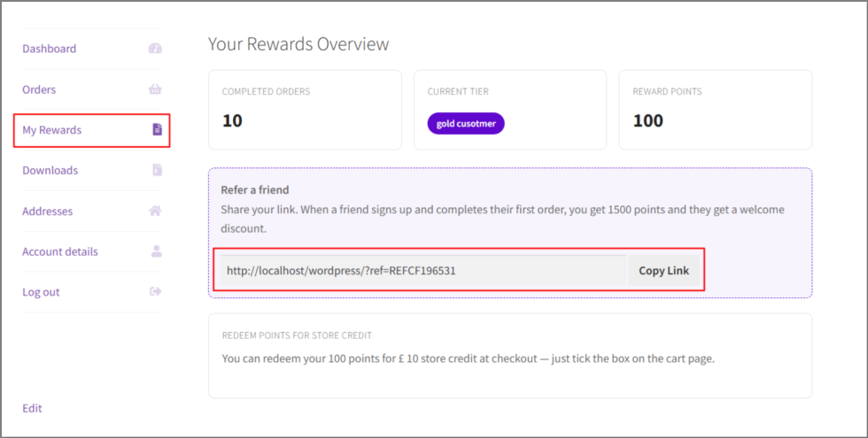Click the Log out link

[41, 292]
